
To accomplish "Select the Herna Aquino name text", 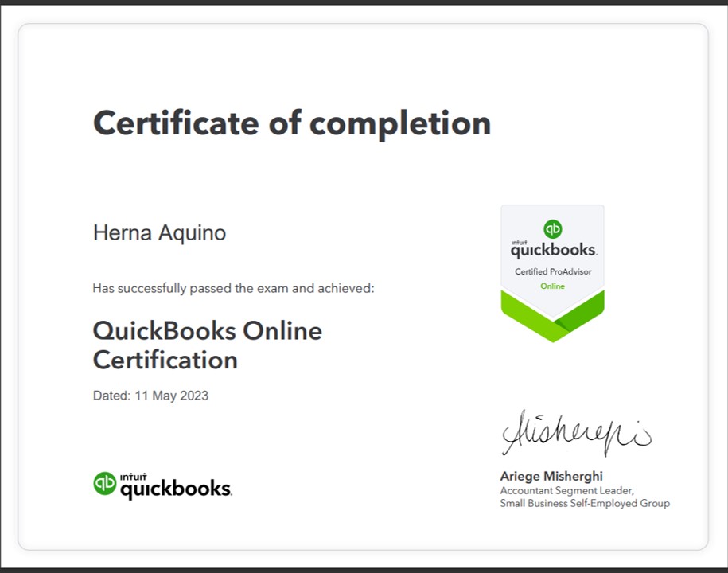I will [x=159, y=232].
